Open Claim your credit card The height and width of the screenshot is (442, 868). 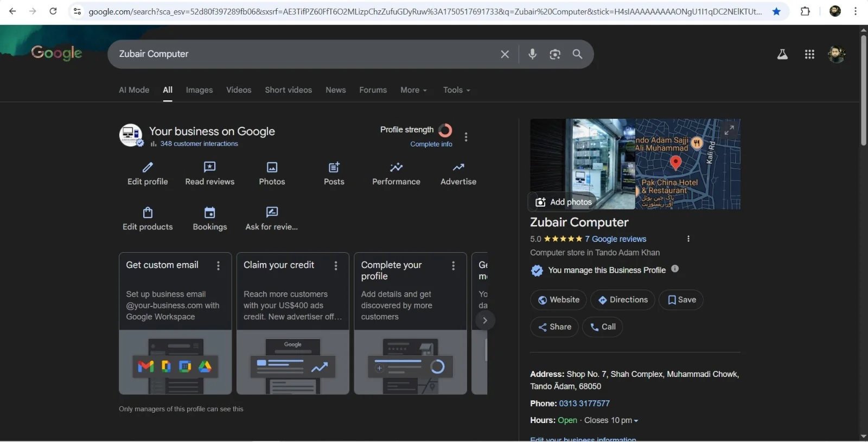point(293,323)
